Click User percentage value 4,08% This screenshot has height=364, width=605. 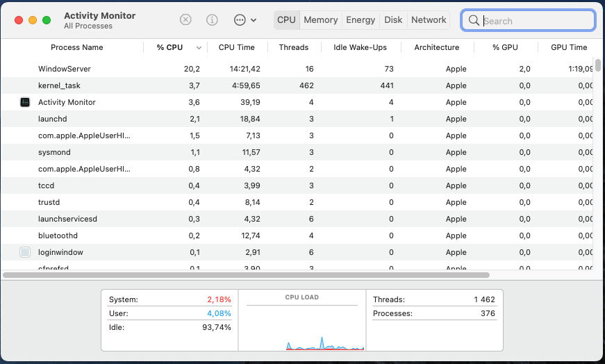tap(219, 313)
